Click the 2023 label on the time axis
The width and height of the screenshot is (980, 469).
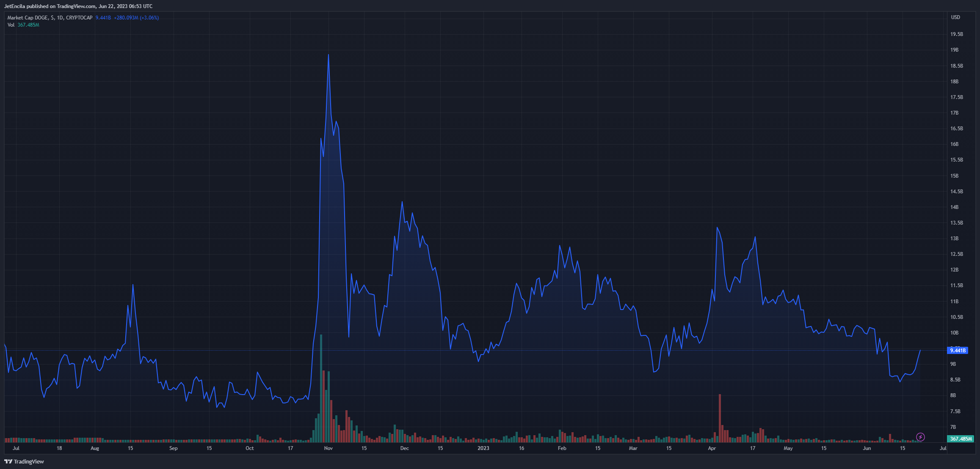pos(483,448)
